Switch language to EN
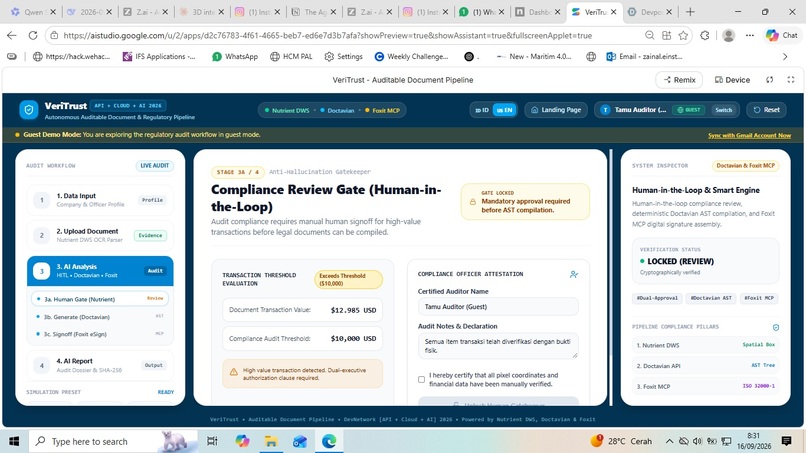 coord(504,110)
